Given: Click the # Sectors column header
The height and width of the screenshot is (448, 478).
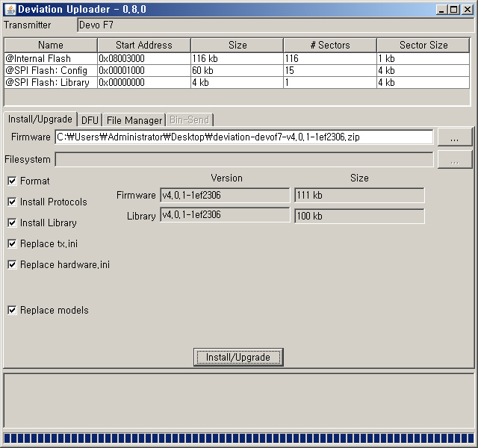Looking at the screenshot, I should (x=330, y=45).
